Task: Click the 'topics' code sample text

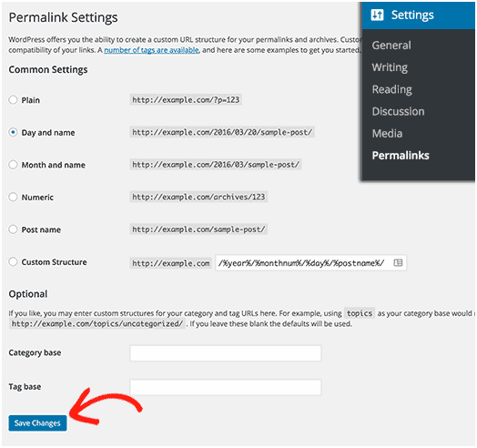Action: (360, 313)
